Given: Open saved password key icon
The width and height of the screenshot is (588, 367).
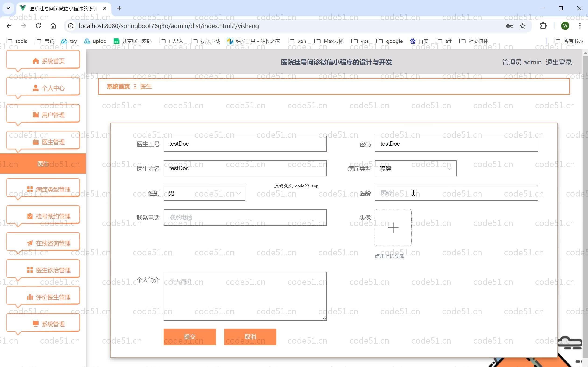Looking at the screenshot, I should 509,26.
